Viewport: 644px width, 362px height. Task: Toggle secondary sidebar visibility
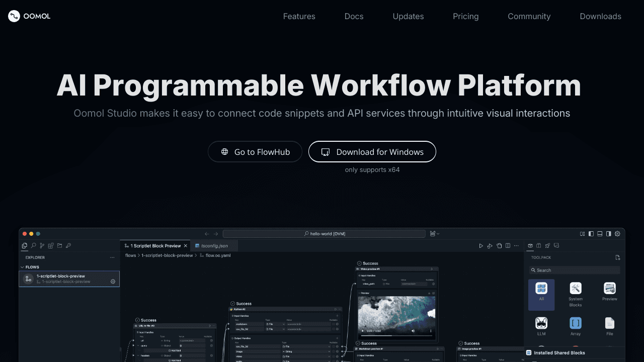click(609, 234)
